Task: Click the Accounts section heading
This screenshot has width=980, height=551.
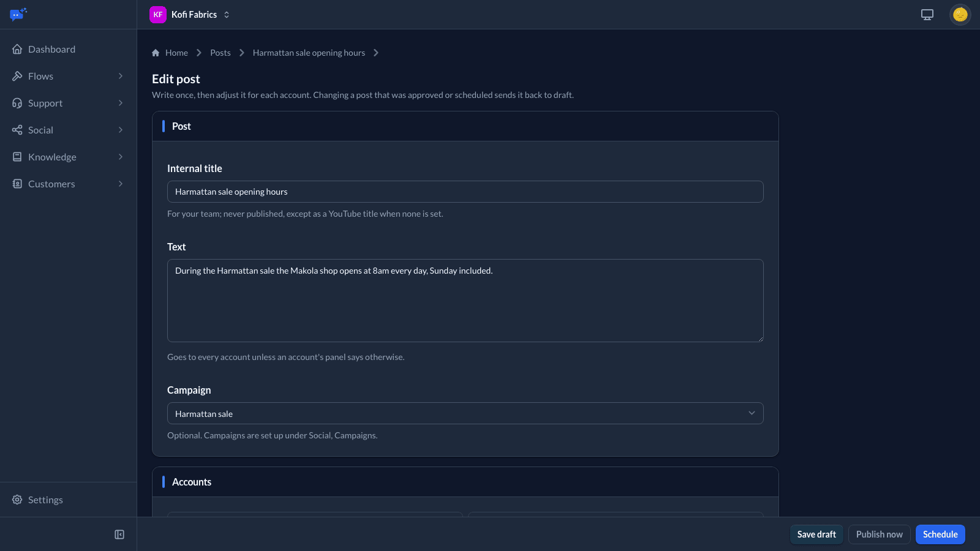Action: (x=192, y=482)
